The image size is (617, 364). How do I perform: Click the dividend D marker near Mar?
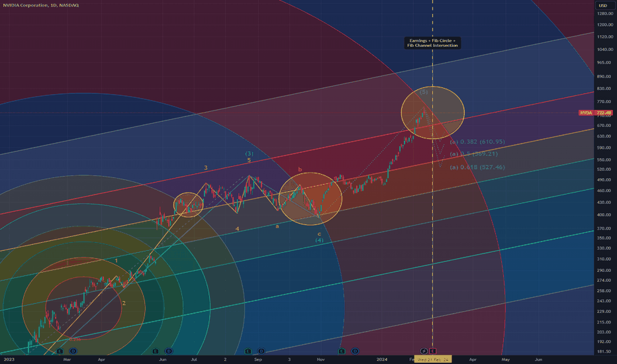click(73, 351)
